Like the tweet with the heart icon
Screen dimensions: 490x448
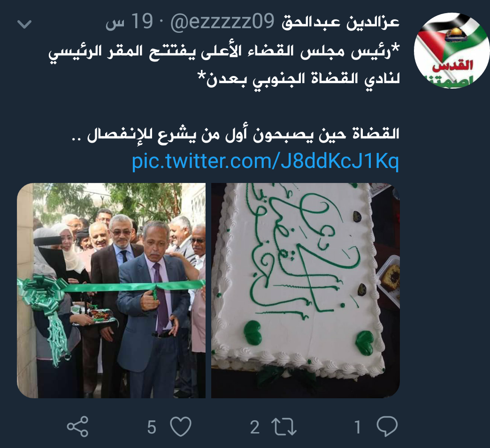pyautogui.click(x=181, y=426)
